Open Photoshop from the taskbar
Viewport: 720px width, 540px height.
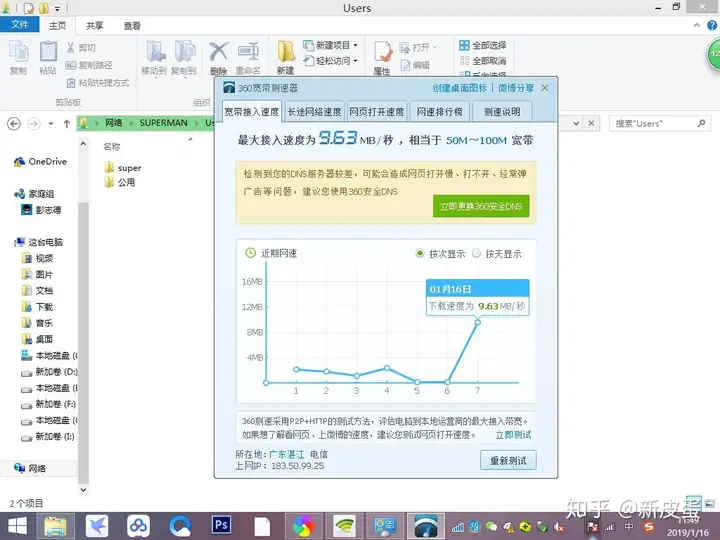tap(221, 525)
